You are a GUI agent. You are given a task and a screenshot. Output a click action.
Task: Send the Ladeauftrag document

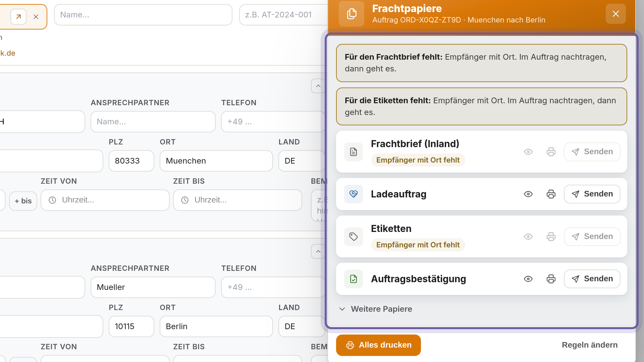(x=592, y=194)
